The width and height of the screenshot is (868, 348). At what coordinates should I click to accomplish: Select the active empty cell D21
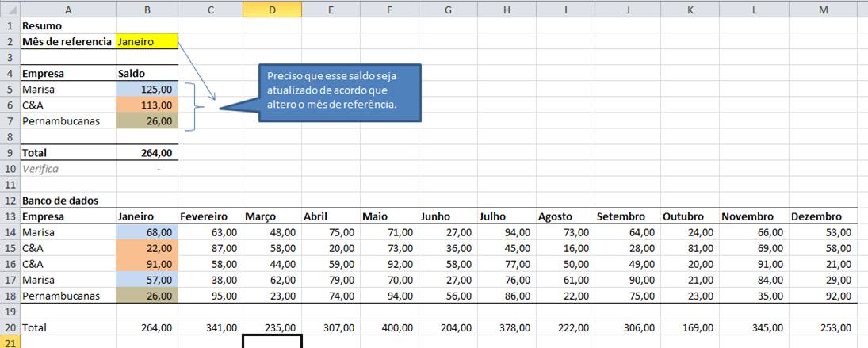[273, 342]
